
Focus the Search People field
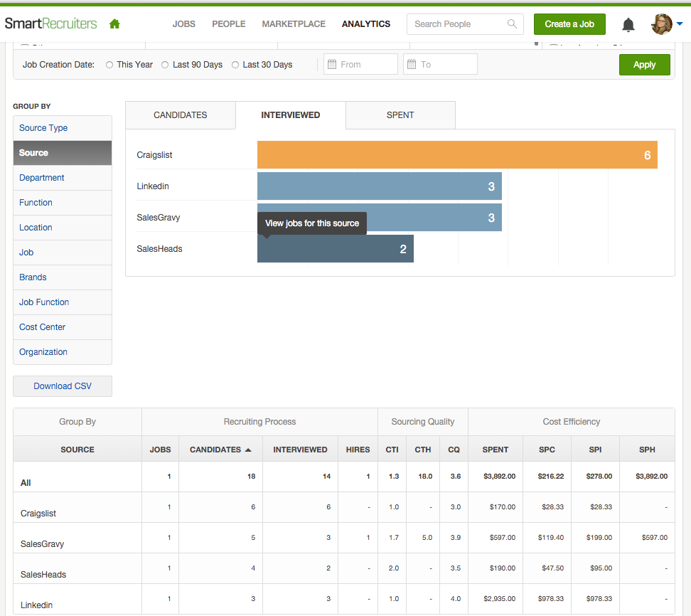tap(457, 24)
